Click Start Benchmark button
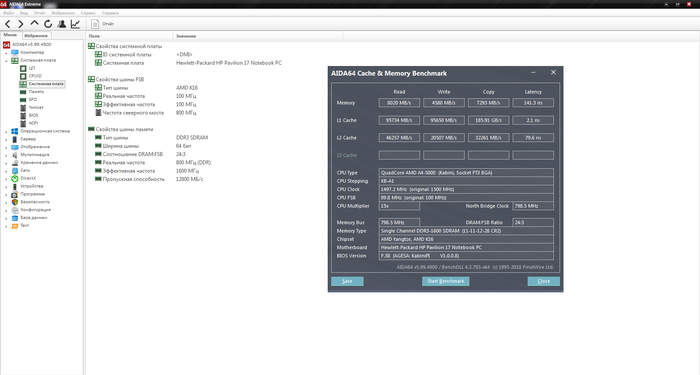This screenshot has height=375, width=700. click(446, 281)
